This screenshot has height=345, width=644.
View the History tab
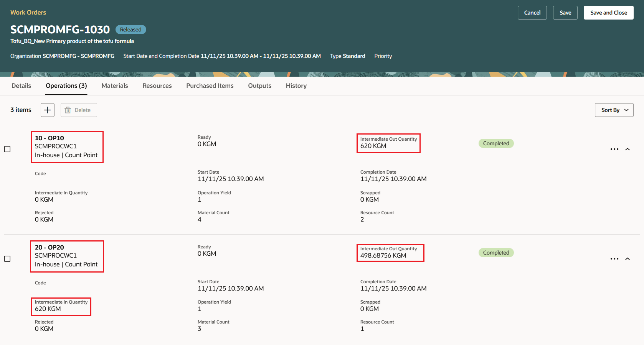(x=296, y=85)
